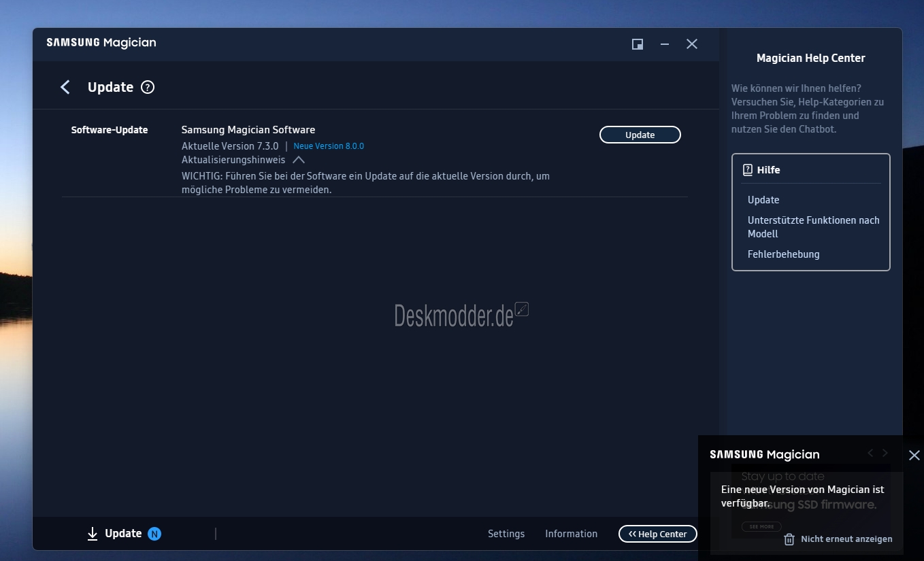Image resolution: width=924 pixels, height=561 pixels.
Task: Close the Samsung Magician window
Action: [x=692, y=44]
